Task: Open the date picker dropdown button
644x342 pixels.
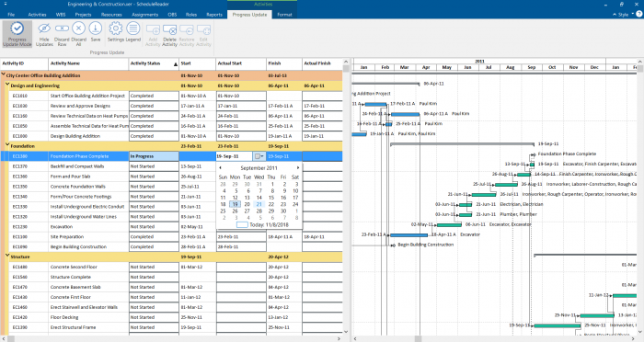Action: point(259,156)
